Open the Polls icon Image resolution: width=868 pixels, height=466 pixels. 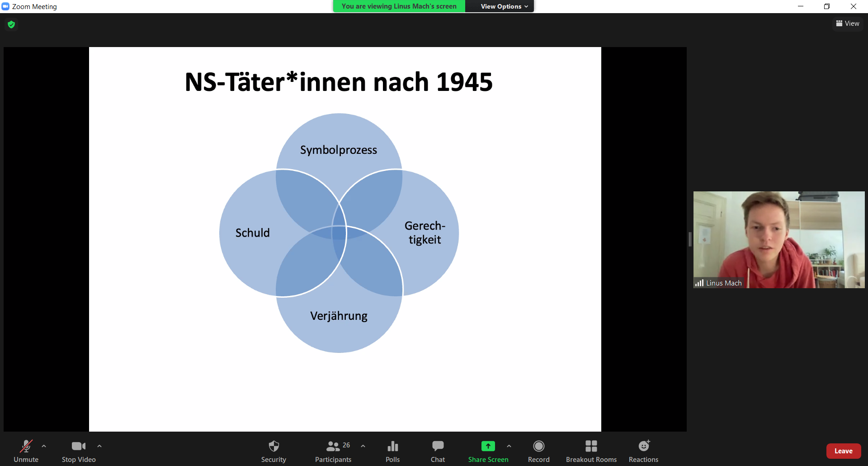coord(392,451)
